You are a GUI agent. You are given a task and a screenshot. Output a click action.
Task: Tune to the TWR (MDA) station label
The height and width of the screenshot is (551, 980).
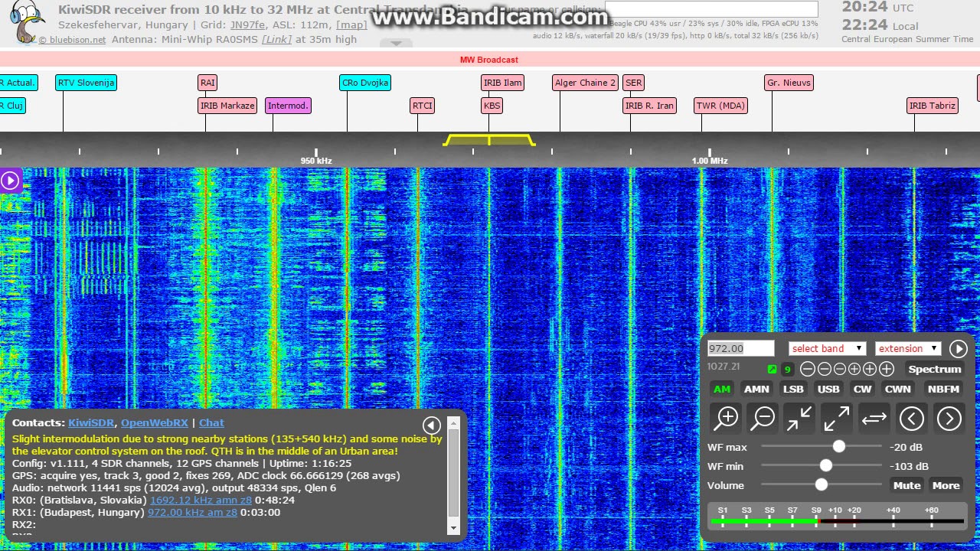720,106
